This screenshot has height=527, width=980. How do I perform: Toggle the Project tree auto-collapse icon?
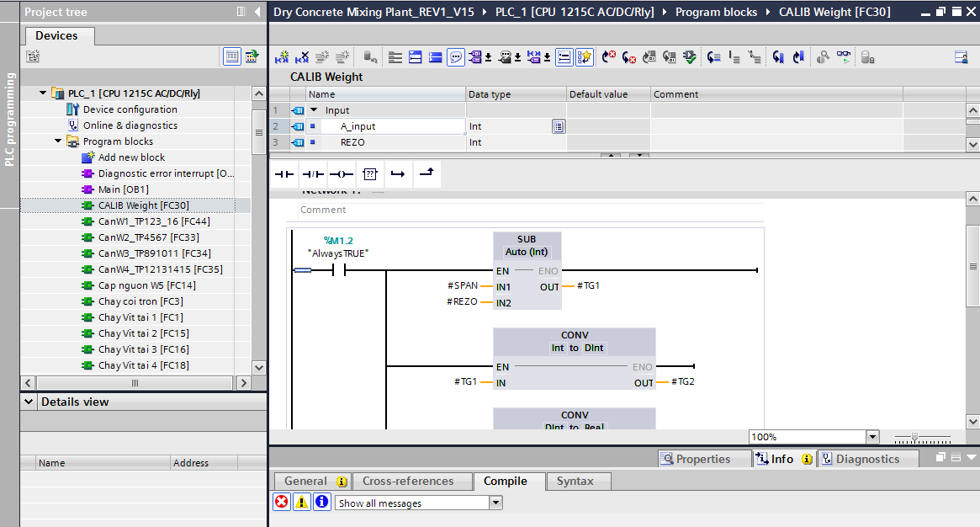241,11
